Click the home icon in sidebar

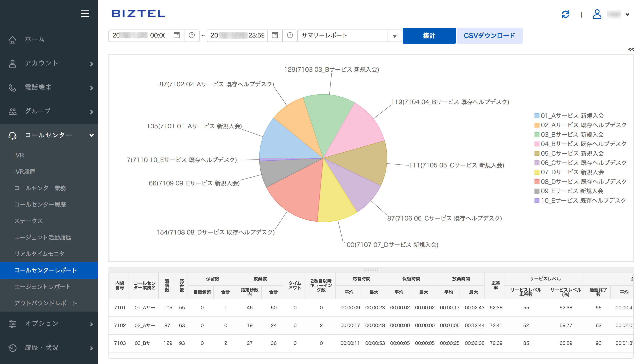pyautogui.click(x=12, y=40)
